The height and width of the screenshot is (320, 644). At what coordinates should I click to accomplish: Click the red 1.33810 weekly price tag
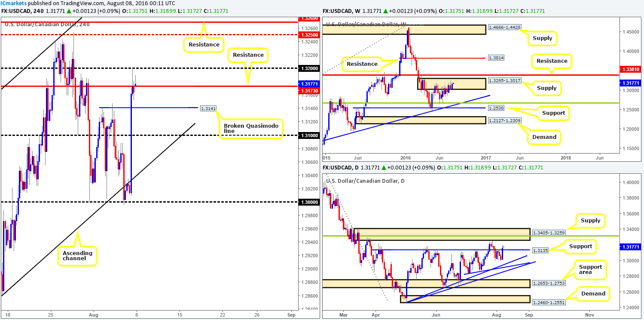(629, 68)
